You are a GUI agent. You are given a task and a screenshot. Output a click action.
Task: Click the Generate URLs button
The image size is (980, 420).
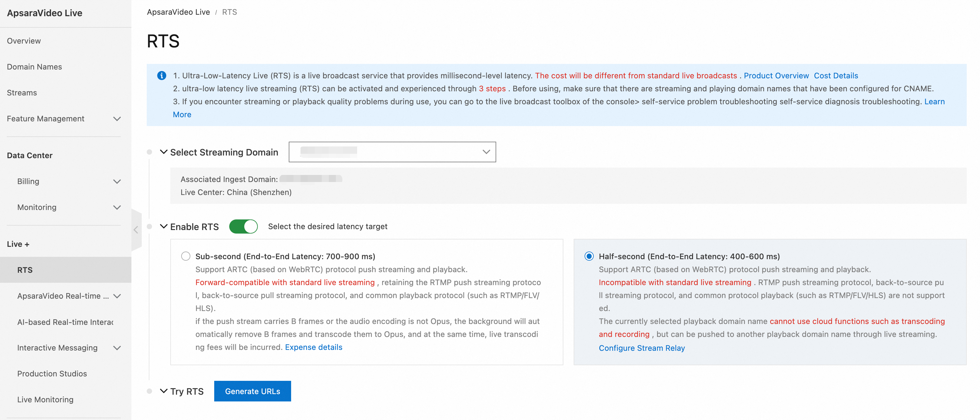click(x=253, y=391)
